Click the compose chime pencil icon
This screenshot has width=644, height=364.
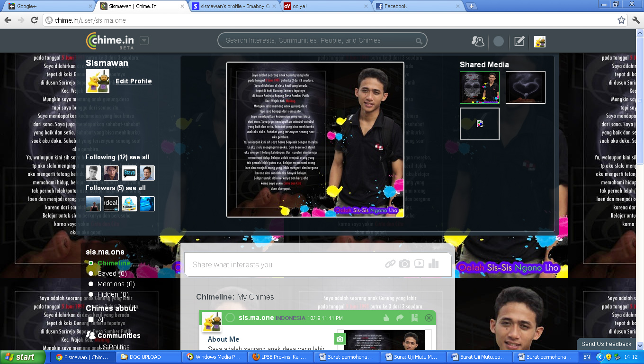(x=519, y=41)
